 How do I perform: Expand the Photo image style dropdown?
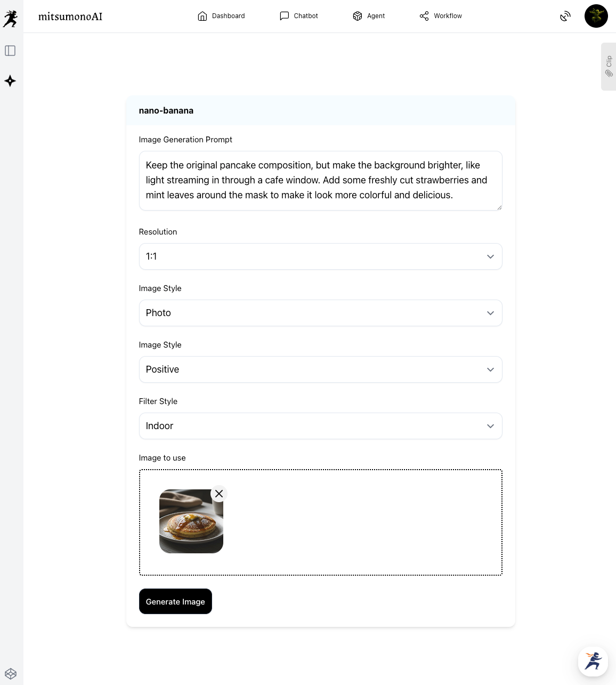tap(320, 313)
